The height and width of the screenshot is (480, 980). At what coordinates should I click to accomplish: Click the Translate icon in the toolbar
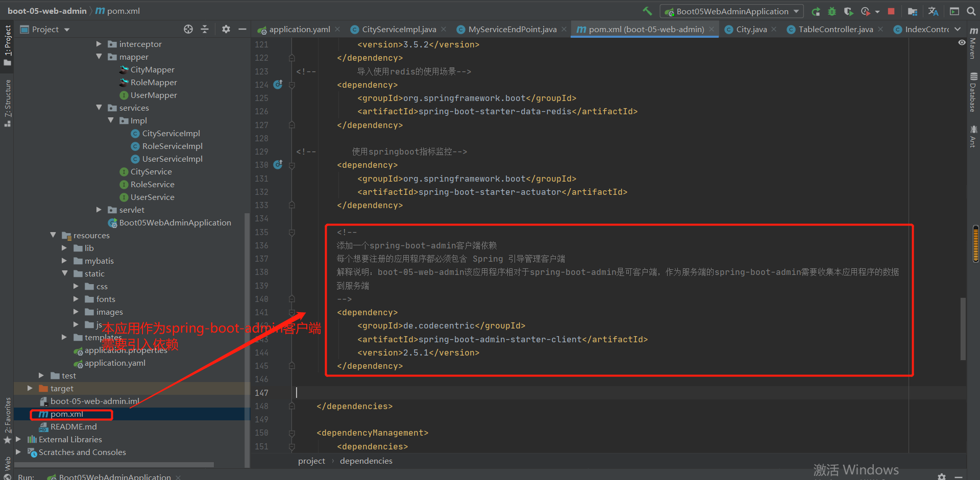coord(933,11)
